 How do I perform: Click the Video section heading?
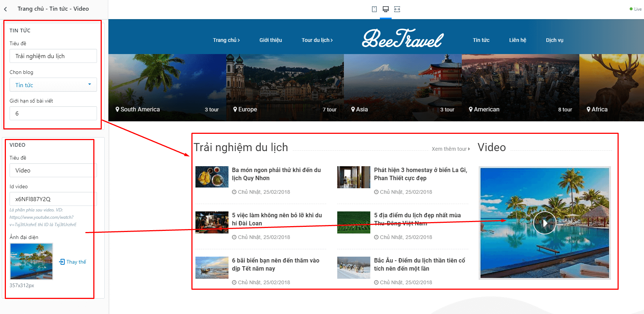pyautogui.click(x=492, y=147)
